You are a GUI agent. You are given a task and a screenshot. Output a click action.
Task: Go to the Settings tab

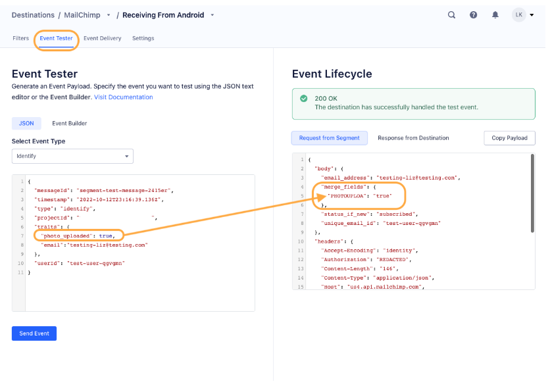143,39
